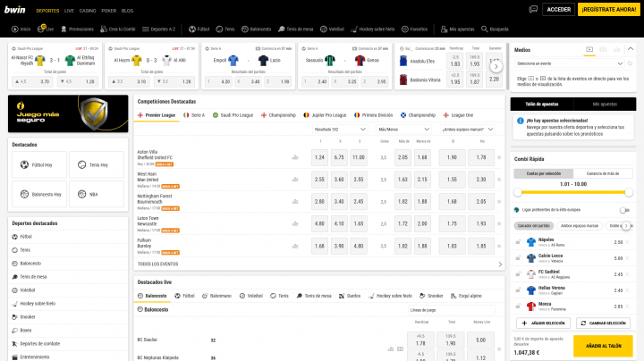644x361 pixels.
Task: Click AÑADIR SELECCIÓN button
Action: (544, 323)
